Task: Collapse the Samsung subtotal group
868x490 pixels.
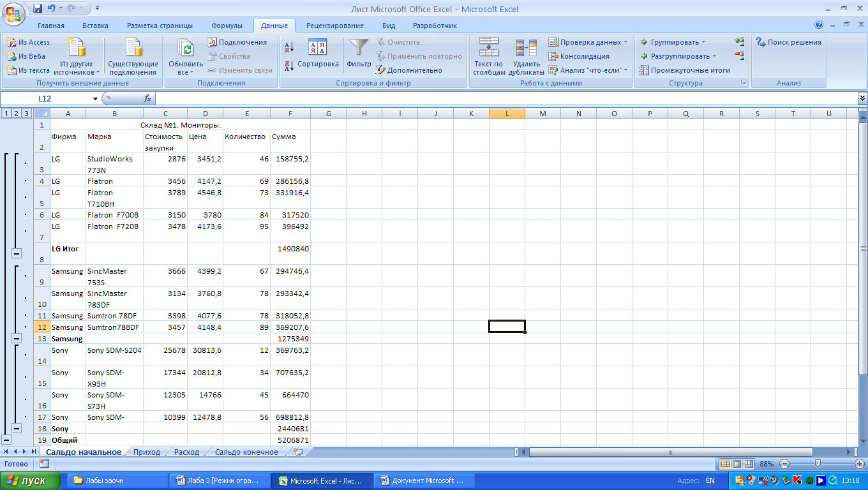Action: click(17, 338)
